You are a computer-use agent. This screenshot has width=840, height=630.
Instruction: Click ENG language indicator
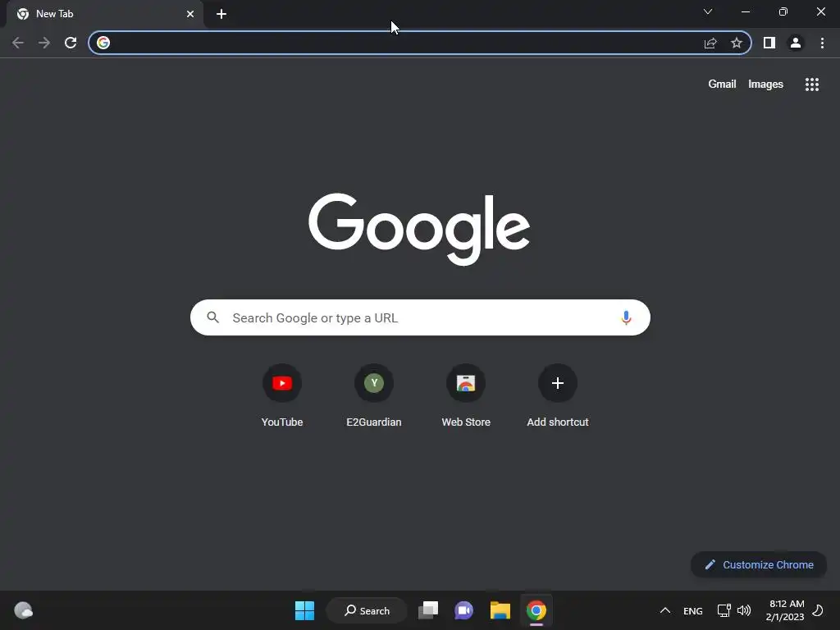pyautogui.click(x=692, y=610)
